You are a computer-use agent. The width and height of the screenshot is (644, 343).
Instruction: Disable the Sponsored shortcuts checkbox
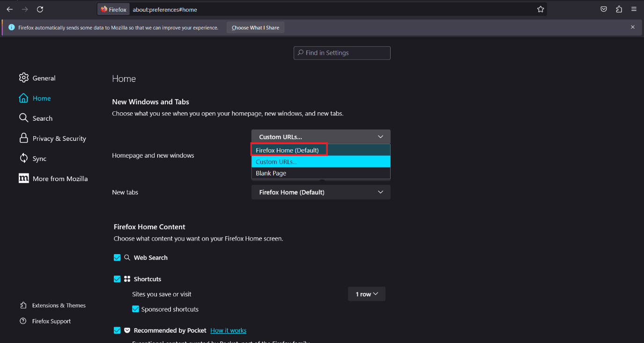click(135, 309)
